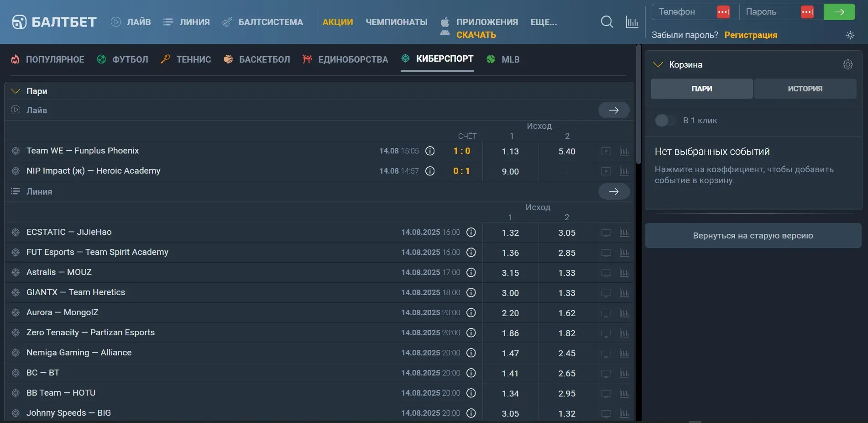
Task: Click the Регистрация link
Action: (750, 35)
